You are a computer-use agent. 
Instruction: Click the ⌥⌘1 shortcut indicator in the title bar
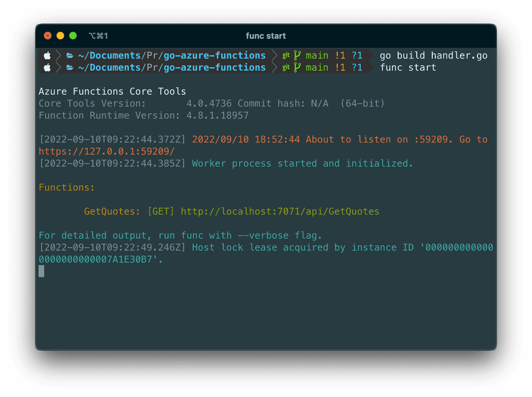point(98,36)
